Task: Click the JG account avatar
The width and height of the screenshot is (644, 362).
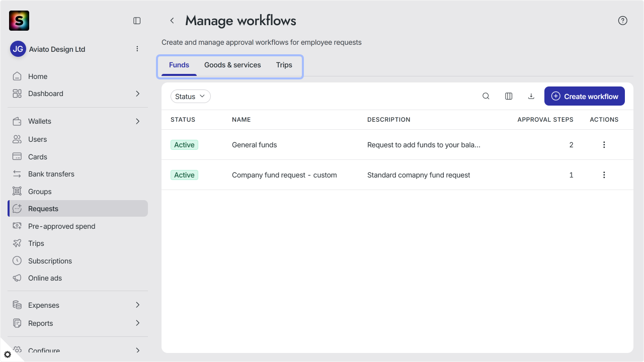Action: 18,49
